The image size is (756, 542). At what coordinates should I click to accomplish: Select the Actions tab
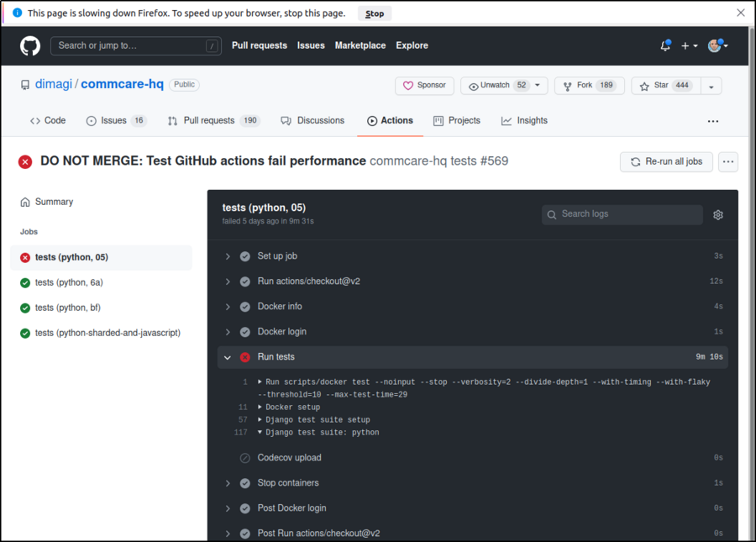(390, 120)
